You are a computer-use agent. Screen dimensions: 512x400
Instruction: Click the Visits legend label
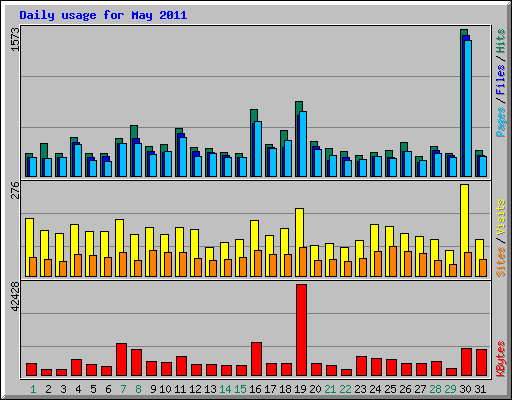pos(500,218)
